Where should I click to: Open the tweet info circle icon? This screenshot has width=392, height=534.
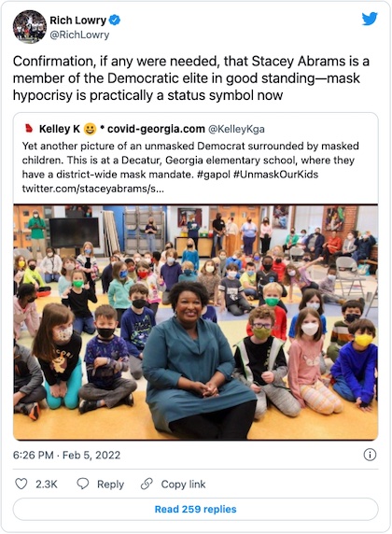click(370, 455)
